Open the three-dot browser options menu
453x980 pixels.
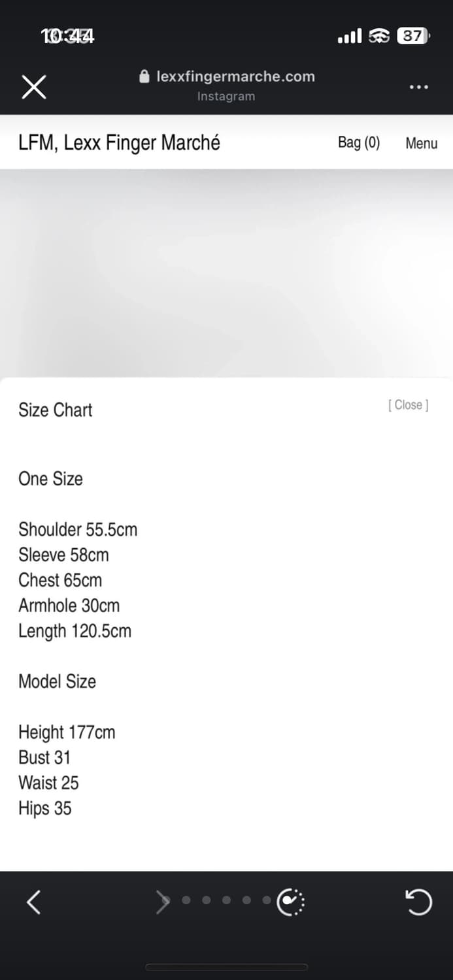(418, 87)
